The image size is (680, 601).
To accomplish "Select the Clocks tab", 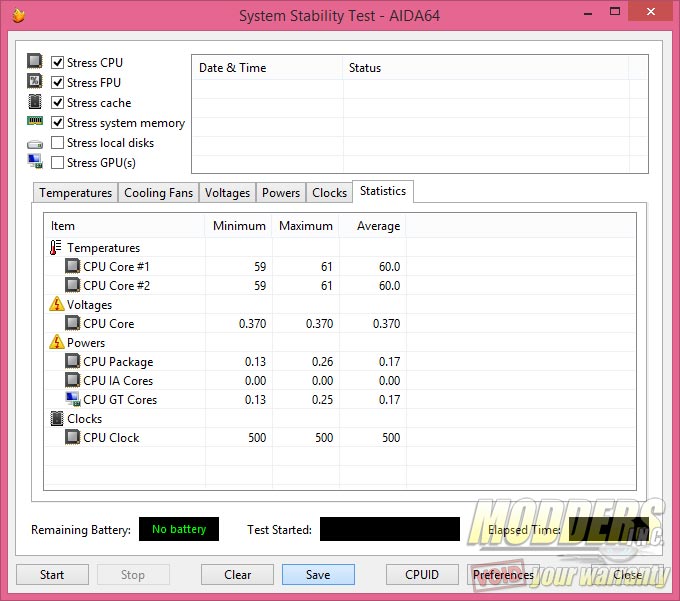I will (x=329, y=193).
